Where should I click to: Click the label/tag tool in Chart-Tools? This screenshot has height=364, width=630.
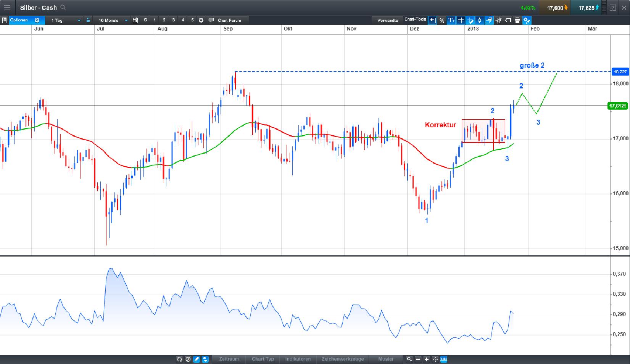click(508, 20)
